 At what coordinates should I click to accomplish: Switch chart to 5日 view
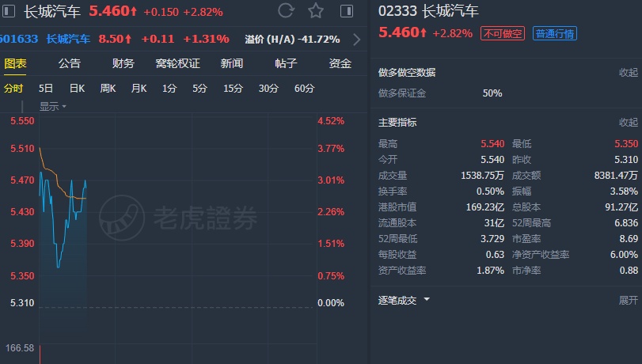(46, 89)
